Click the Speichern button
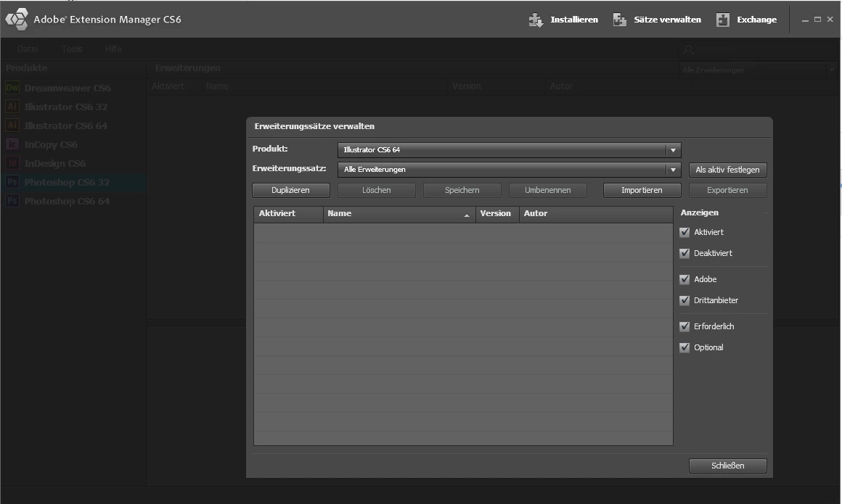The image size is (842, 504). click(462, 190)
